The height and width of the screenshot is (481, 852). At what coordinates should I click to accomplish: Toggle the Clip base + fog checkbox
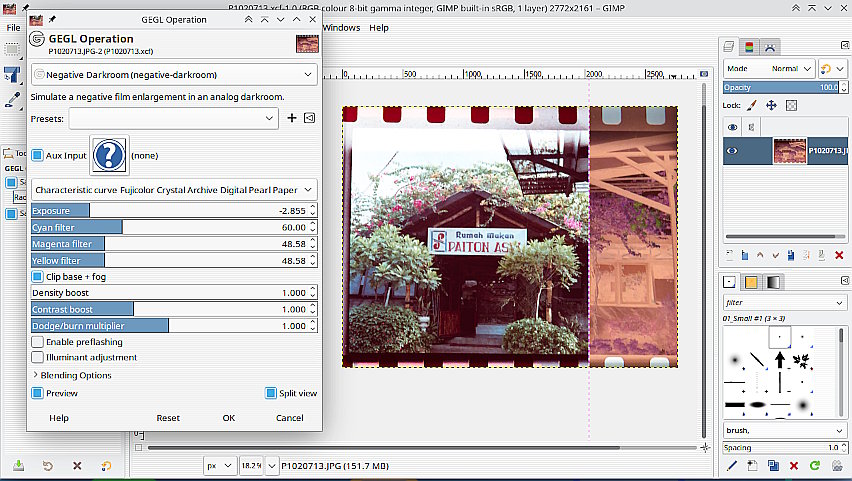(37, 277)
